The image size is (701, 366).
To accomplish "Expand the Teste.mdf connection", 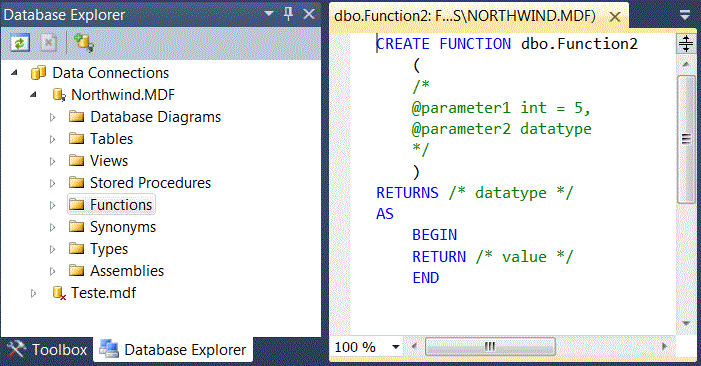I will [34, 293].
